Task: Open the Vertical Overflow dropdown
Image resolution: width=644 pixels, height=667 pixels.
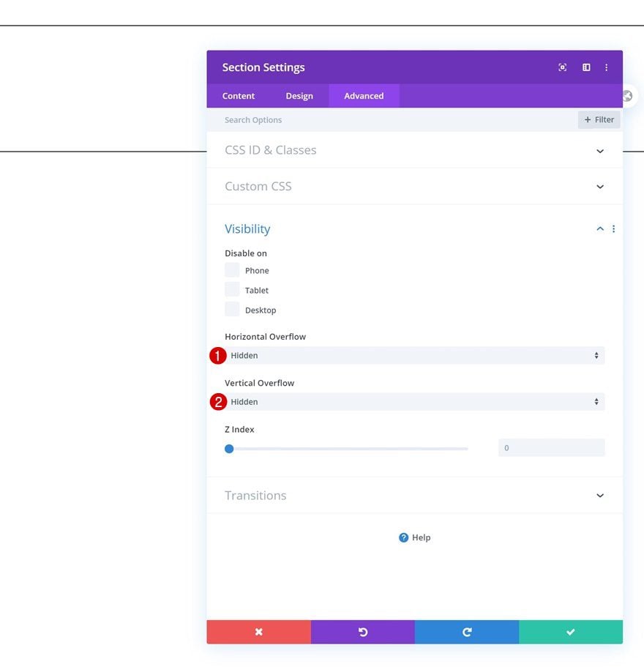Action: (x=415, y=401)
